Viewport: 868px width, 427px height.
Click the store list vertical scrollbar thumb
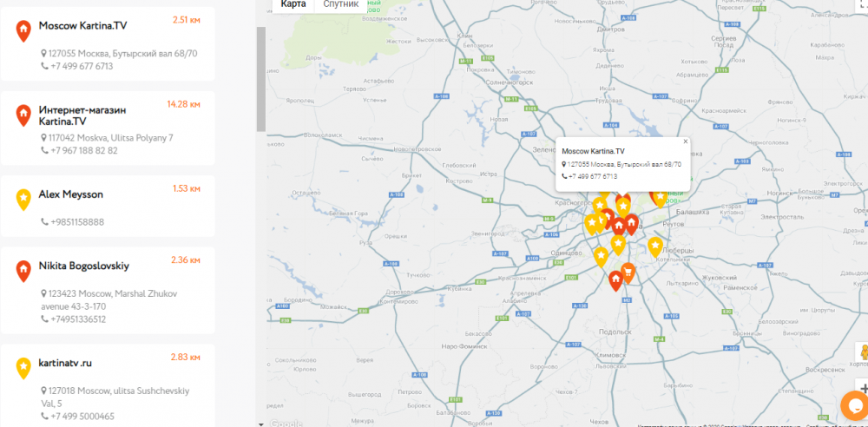pyautogui.click(x=260, y=78)
